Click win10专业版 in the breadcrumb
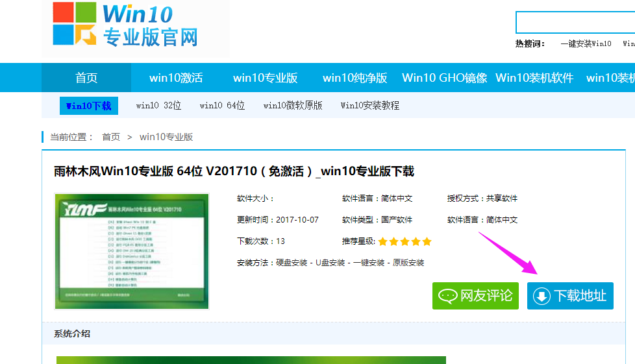The width and height of the screenshot is (635, 364). coord(166,137)
